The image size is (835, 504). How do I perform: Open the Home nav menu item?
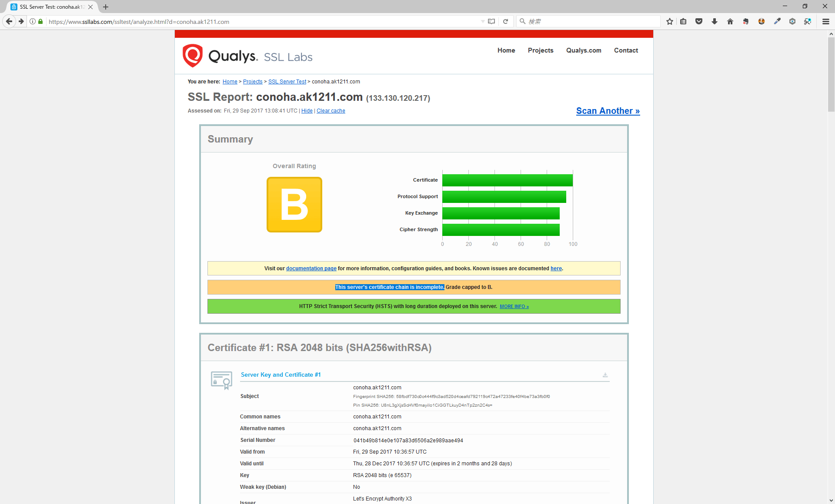(x=506, y=50)
